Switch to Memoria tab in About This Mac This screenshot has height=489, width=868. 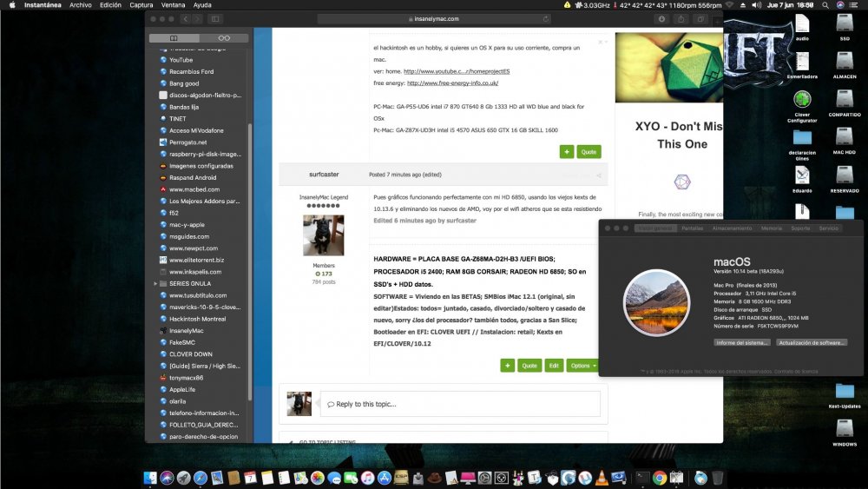click(x=771, y=228)
